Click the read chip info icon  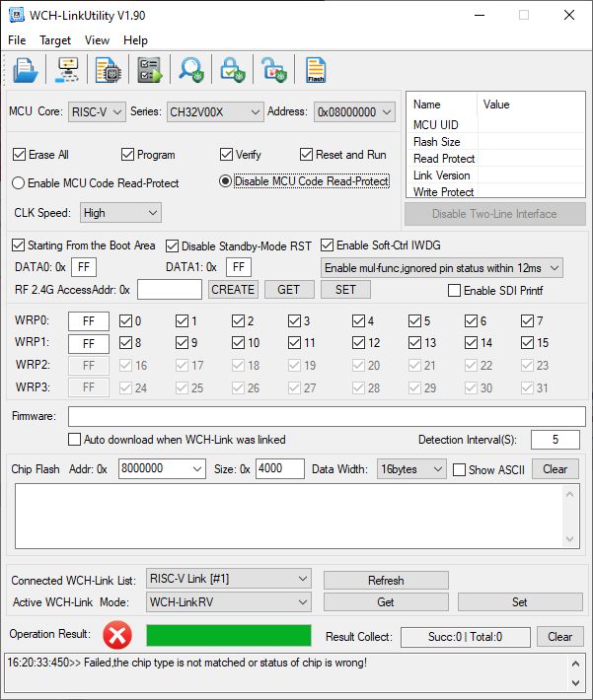pyautogui.click(x=108, y=70)
